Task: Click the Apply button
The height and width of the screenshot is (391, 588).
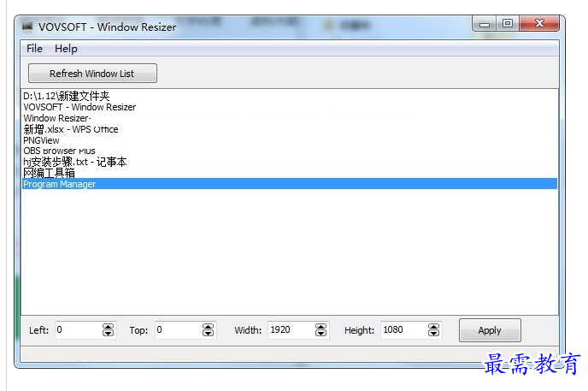Action: (490, 330)
